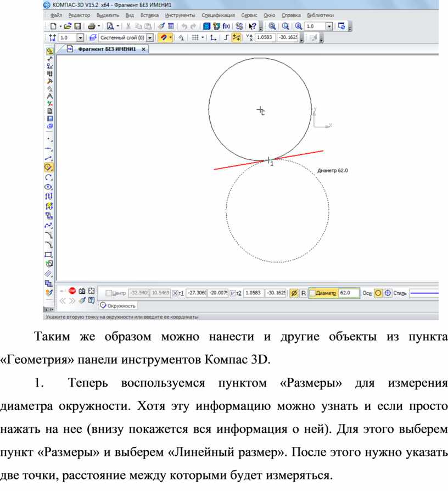This screenshot has width=448, height=491.
Task: Click the Point tool in left toolbar
Action: pos(48,138)
